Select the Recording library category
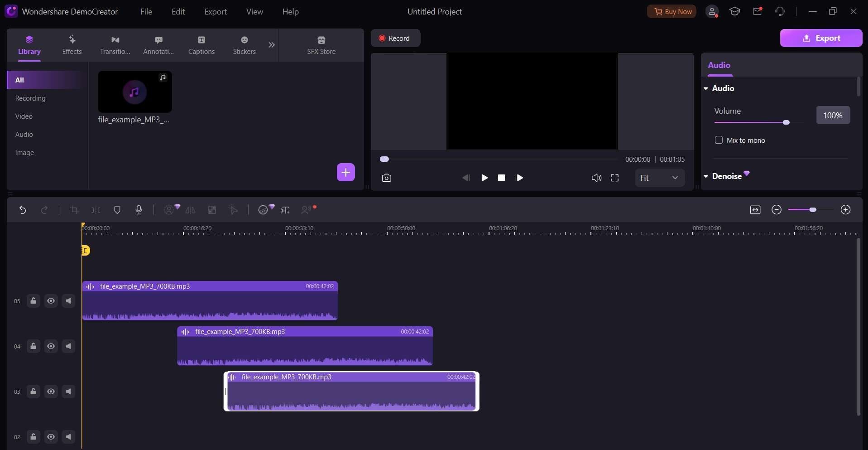Screen dimensions: 868x450 pyautogui.click(x=30, y=98)
